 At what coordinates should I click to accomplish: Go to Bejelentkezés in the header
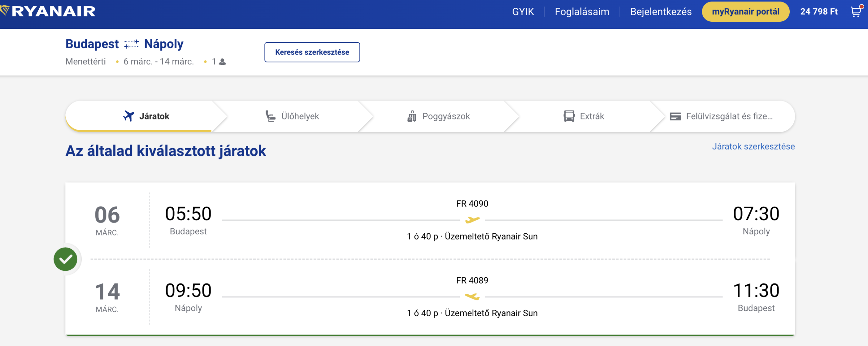coord(660,12)
